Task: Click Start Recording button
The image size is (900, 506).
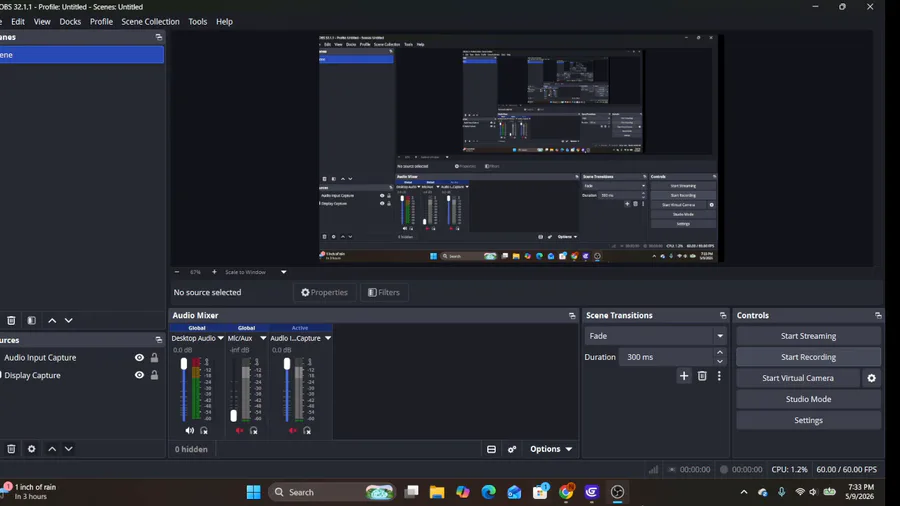Action: coord(808,357)
